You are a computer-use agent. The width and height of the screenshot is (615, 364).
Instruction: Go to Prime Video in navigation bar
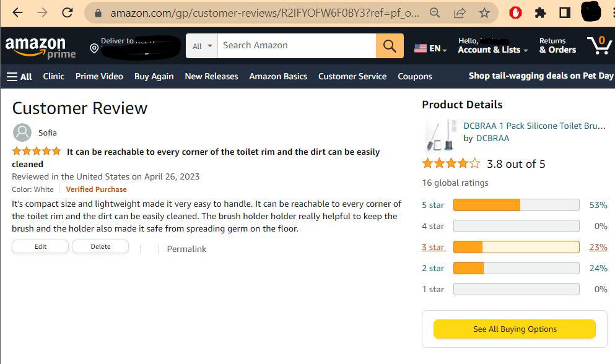point(99,77)
